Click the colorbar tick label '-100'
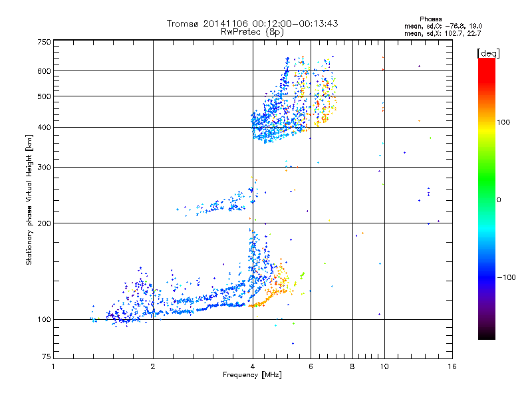Screen dimensions: 532x399 [x=506, y=277]
